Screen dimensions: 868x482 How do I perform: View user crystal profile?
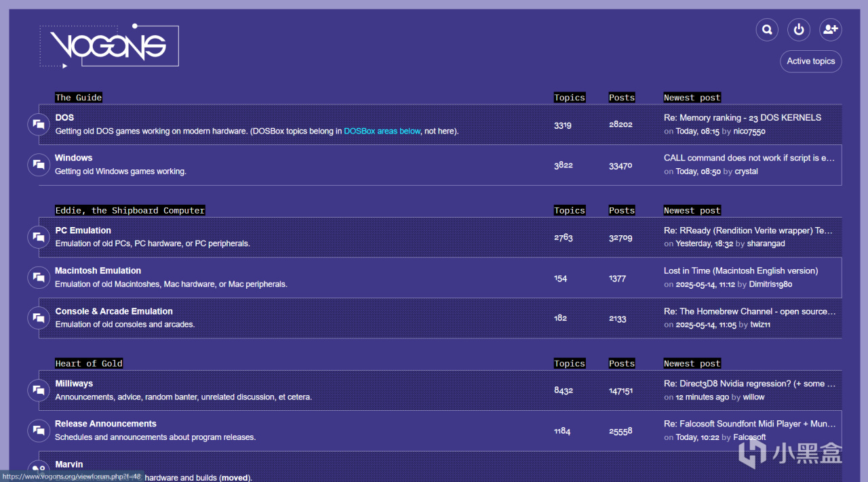pyautogui.click(x=747, y=172)
